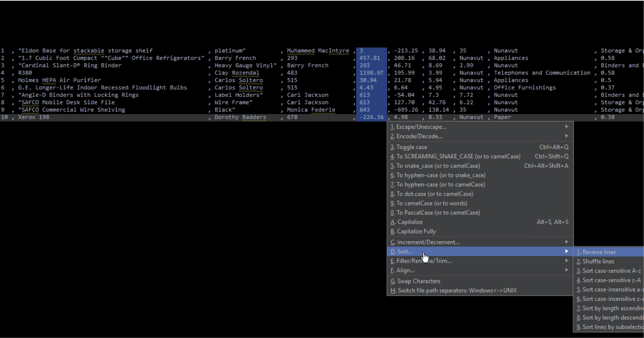Choose Sort case-sensitive A-z
The width and height of the screenshot is (644, 338).
coord(609,271)
